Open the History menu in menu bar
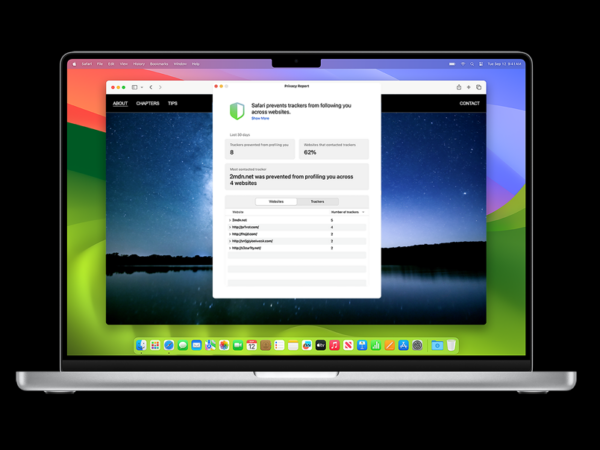This screenshot has height=450, width=600. click(x=139, y=62)
